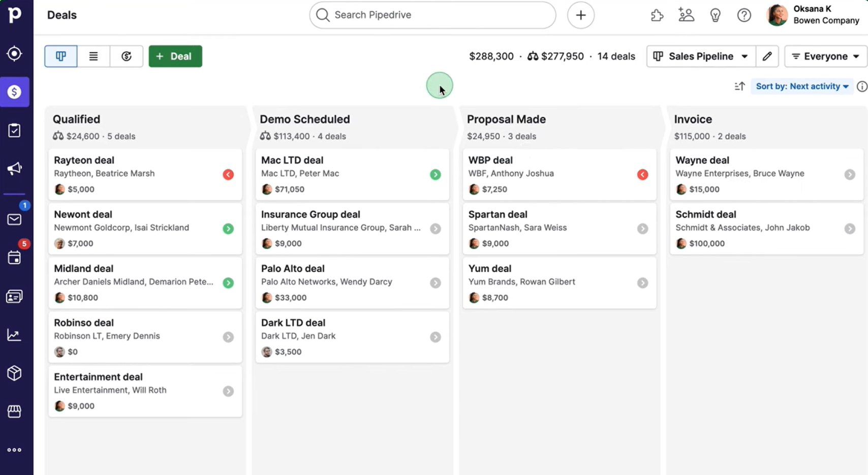
Task: Open the Everyone filter dropdown
Action: pyautogui.click(x=824, y=56)
